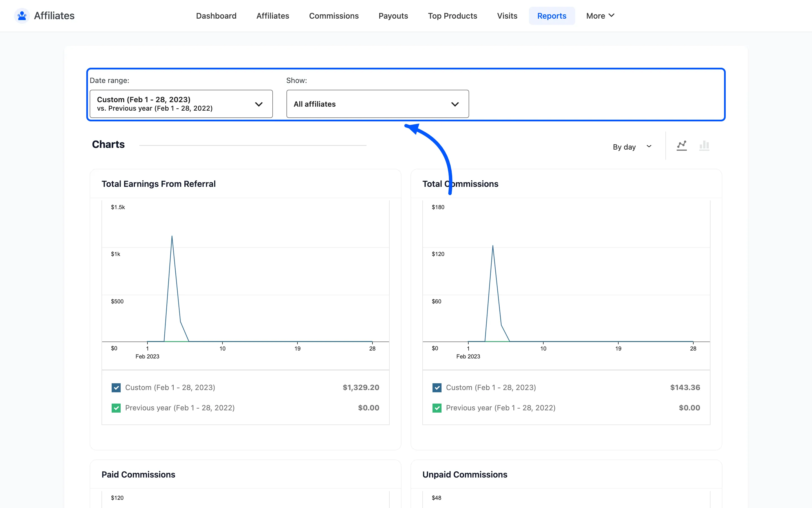Navigate to Payouts
The height and width of the screenshot is (508, 812).
pos(393,16)
